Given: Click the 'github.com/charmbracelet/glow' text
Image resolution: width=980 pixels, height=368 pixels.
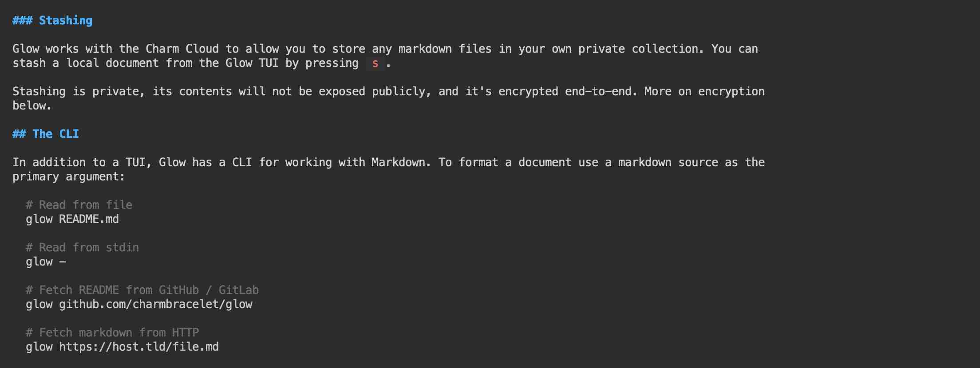Looking at the screenshot, I should point(156,304).
